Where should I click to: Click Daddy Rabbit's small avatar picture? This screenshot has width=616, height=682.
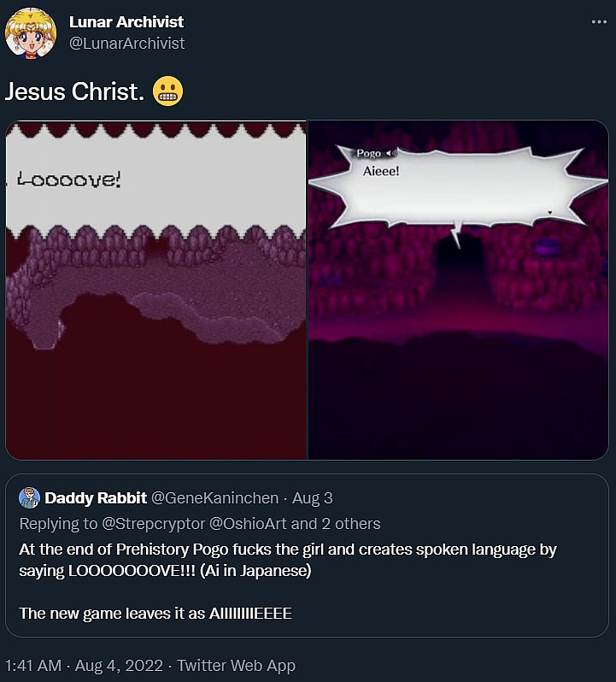tap(30, 498)
